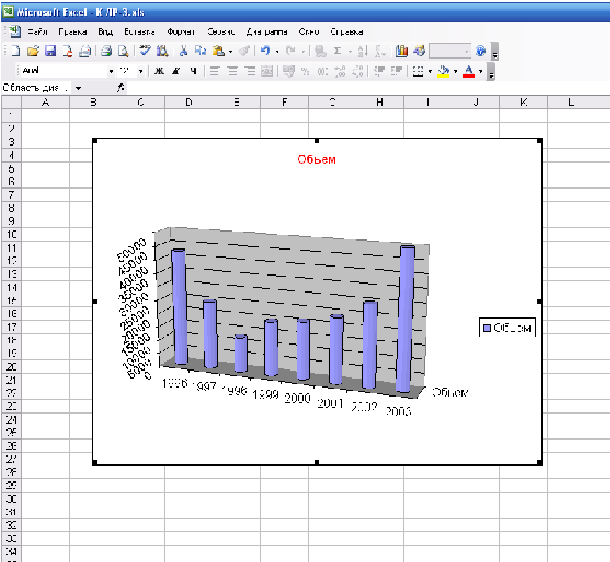
Task: Save workbook with the floppy disk icon
Action: tap(50, 51)
